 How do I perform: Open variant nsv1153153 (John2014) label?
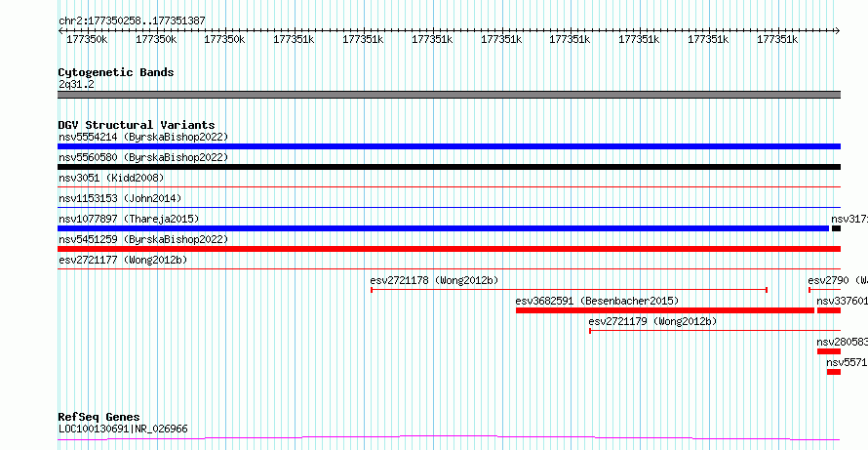(x=120, y=198)
